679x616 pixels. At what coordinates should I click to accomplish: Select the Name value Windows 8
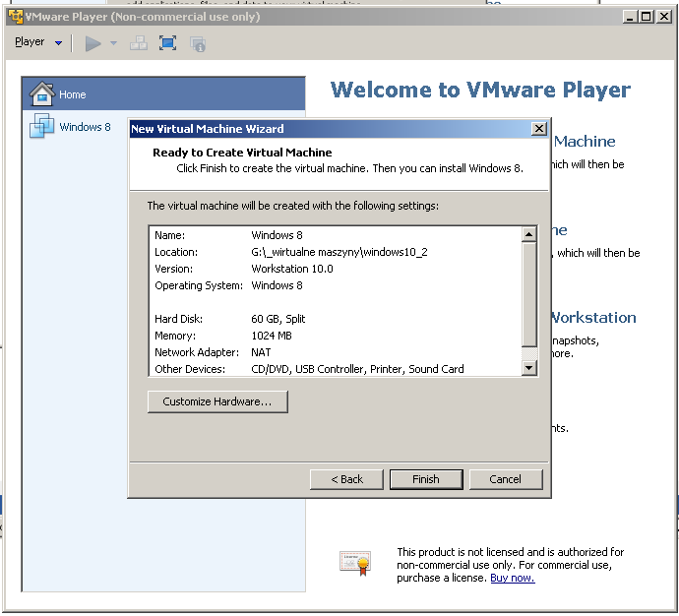click(x=277, y=235)
